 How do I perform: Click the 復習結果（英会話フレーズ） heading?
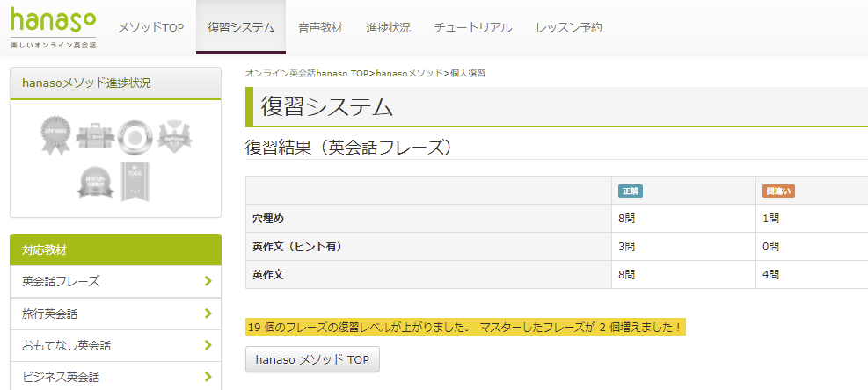coord(349,148)
